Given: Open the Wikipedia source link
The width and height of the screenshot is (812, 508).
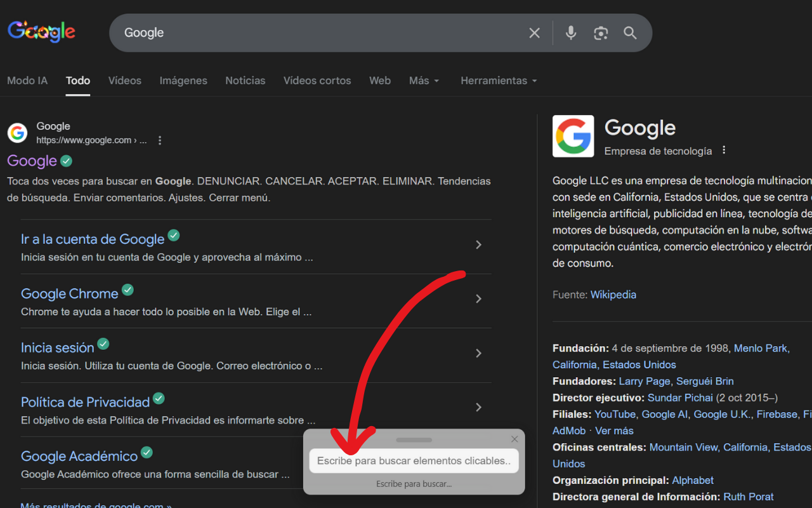Looking at the screenshot, I should 613,295.
